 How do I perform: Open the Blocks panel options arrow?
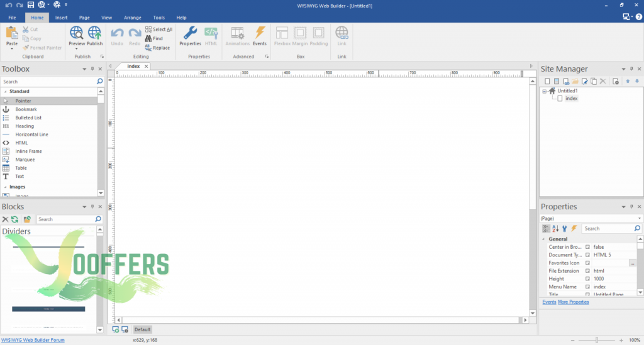[x=84, y=207]
